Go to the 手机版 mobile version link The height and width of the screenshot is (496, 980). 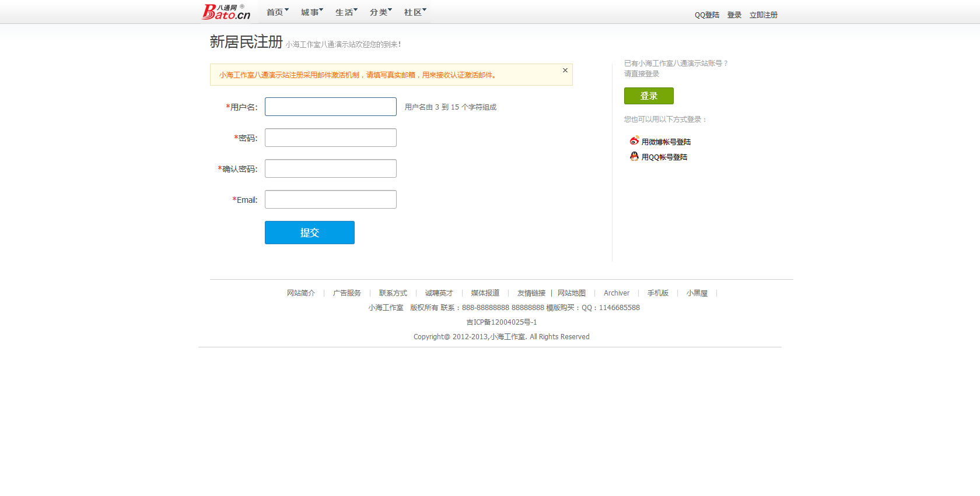point(657,293)
